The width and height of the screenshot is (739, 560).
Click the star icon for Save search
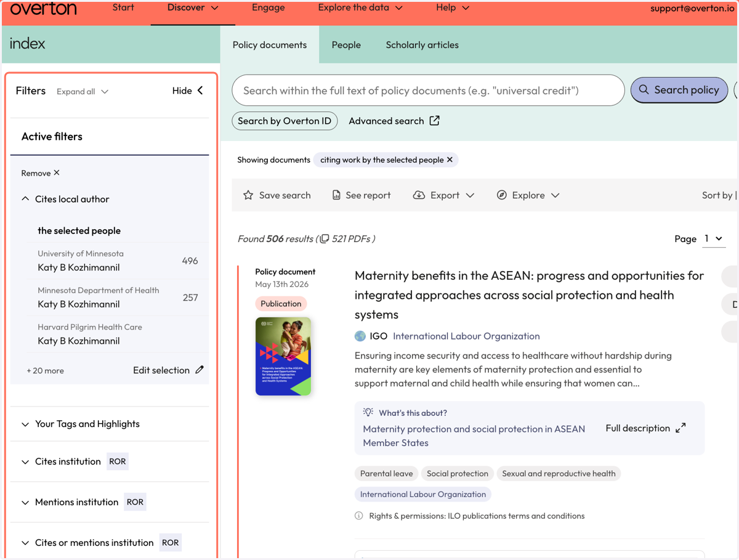click(248, 195)
